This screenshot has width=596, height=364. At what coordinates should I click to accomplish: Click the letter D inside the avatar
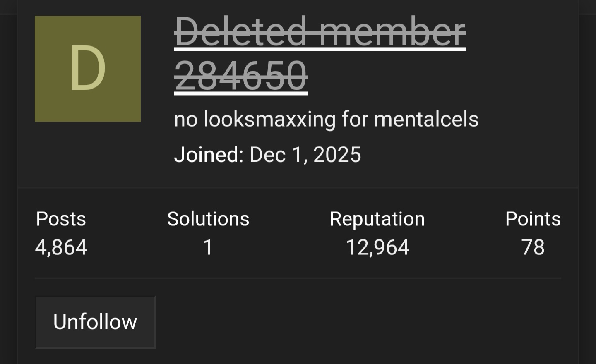pyautogui.click(x=88, y=69)
